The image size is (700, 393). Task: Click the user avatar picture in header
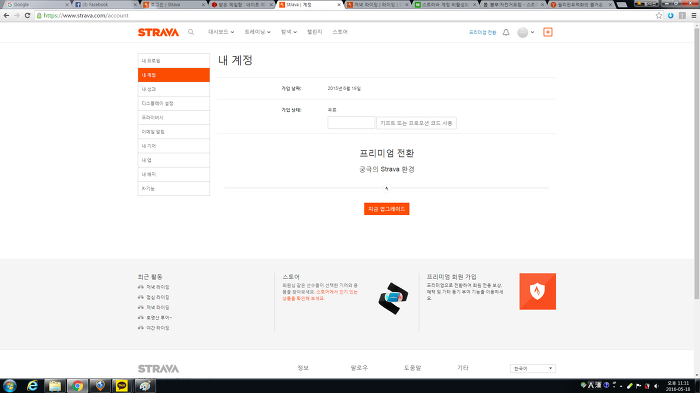pos(522,32)
